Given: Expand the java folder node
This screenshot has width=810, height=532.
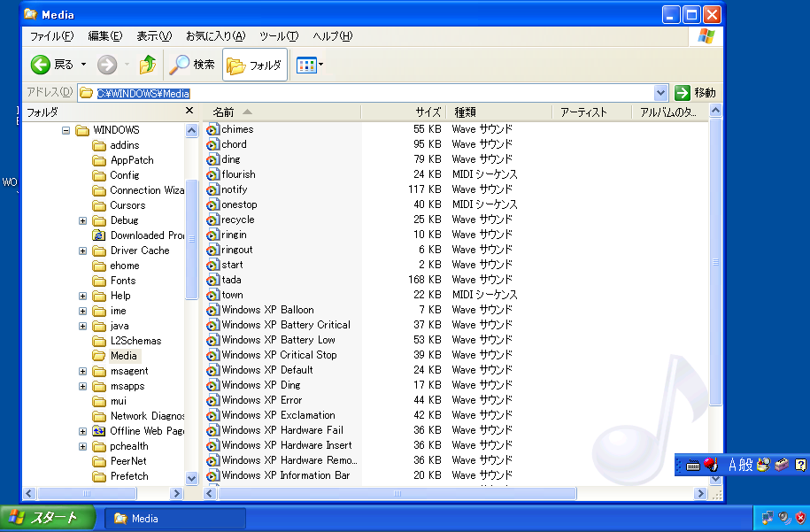Looking at the screenshot, I should 82,326.
